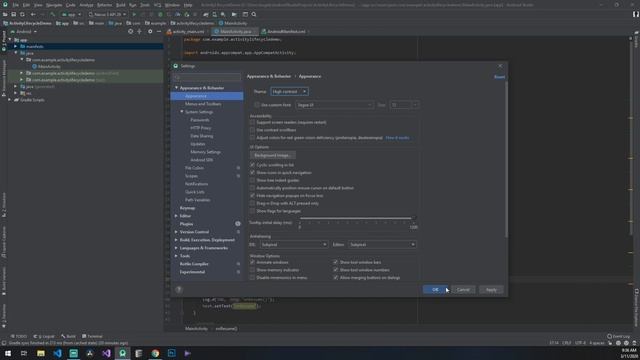Enable Use contrast scrollbars checkbox

coord(252,130)
